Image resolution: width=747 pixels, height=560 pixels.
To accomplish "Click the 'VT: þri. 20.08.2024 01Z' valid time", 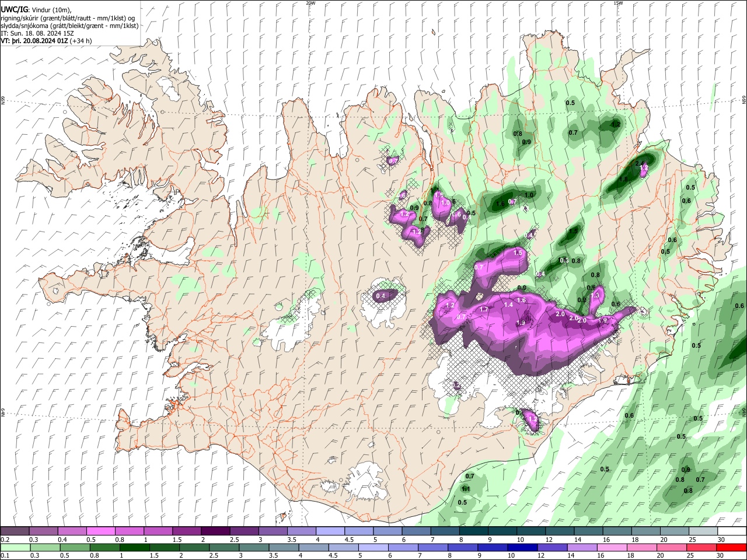I will pos(34,41).
